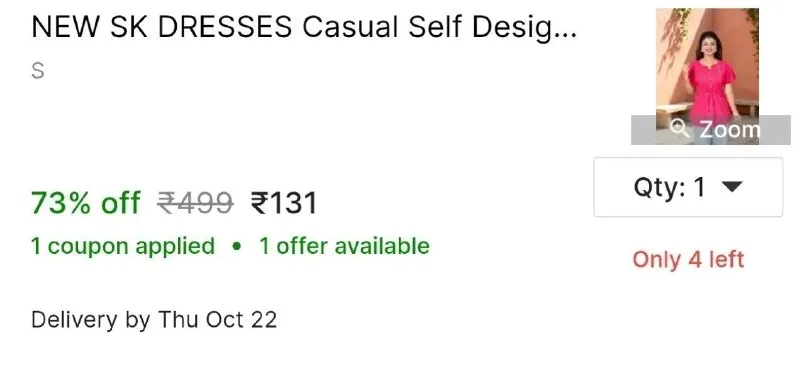
Task: Click the struck-through ₹499 original price
Action: point(195,203)
